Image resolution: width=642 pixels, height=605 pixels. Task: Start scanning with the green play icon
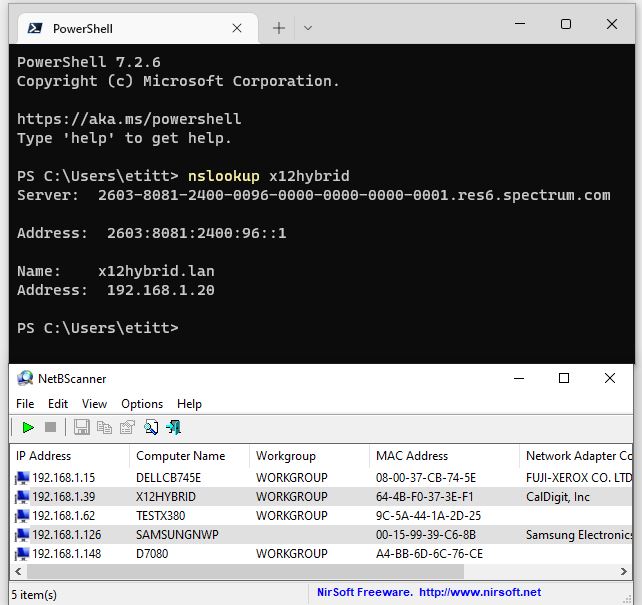[x=28, y=428]
